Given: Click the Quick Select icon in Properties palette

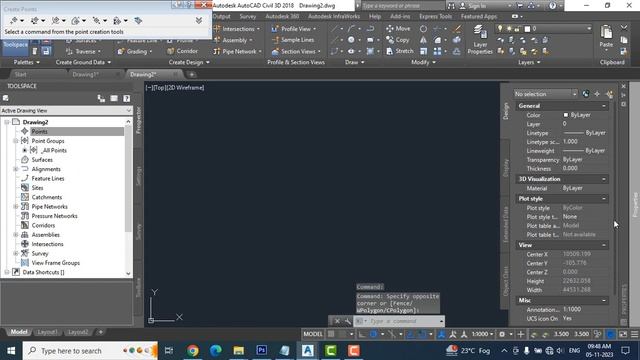Looking at the screenshot, I should pos(609,94).
